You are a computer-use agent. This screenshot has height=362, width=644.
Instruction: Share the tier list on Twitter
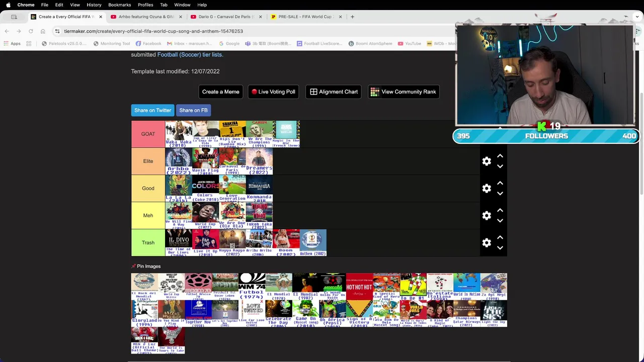pyautogui.click(x=152, y=110)
